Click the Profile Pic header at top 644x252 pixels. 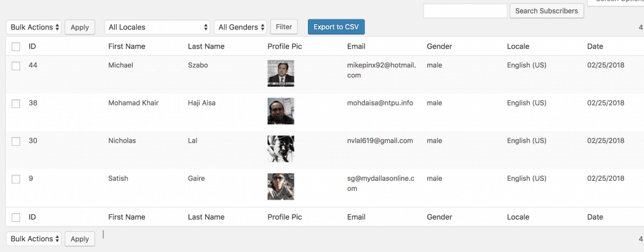(284, 46)
